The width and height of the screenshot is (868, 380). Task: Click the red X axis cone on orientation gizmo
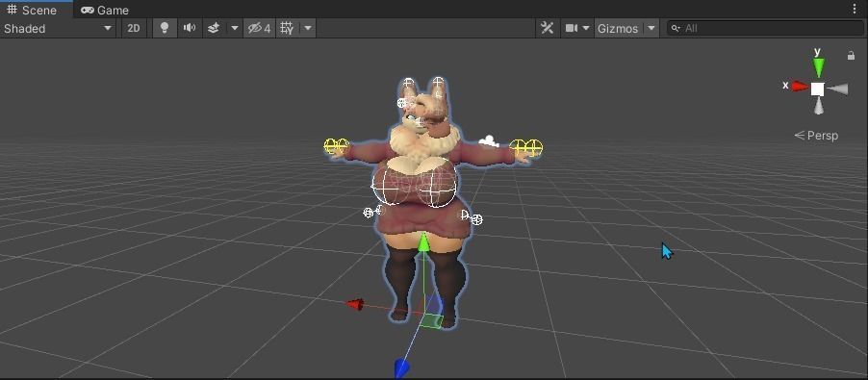point(800,87)
